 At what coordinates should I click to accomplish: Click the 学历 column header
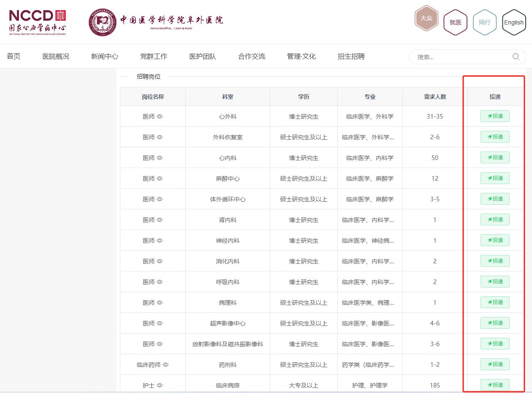[304, 97]
